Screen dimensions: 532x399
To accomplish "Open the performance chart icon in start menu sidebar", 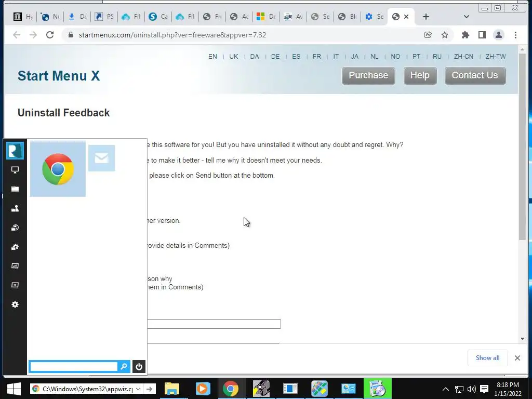I will (15, 266).
